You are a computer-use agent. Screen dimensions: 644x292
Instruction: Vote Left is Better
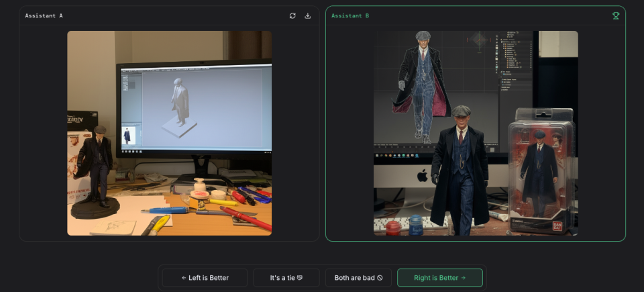(x=205, y=278)
